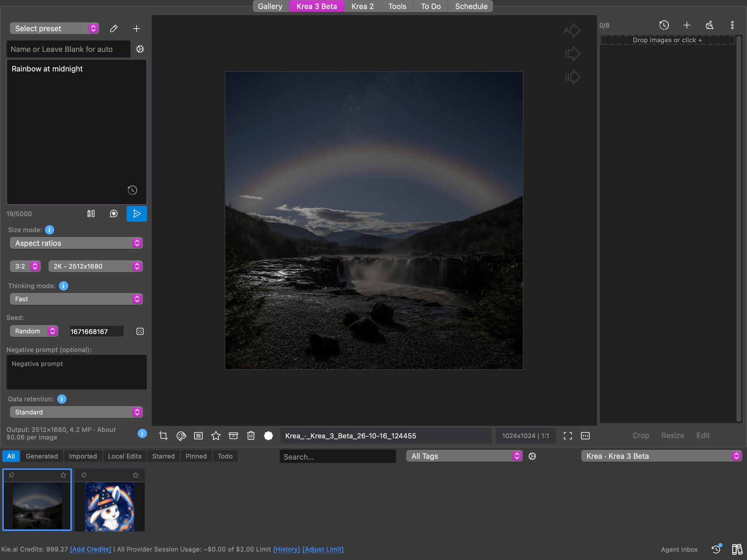747x560 pixels.
Task: Star the bunny wizard thumbnail
Action: pyautogui.click(x=136, y=475)
